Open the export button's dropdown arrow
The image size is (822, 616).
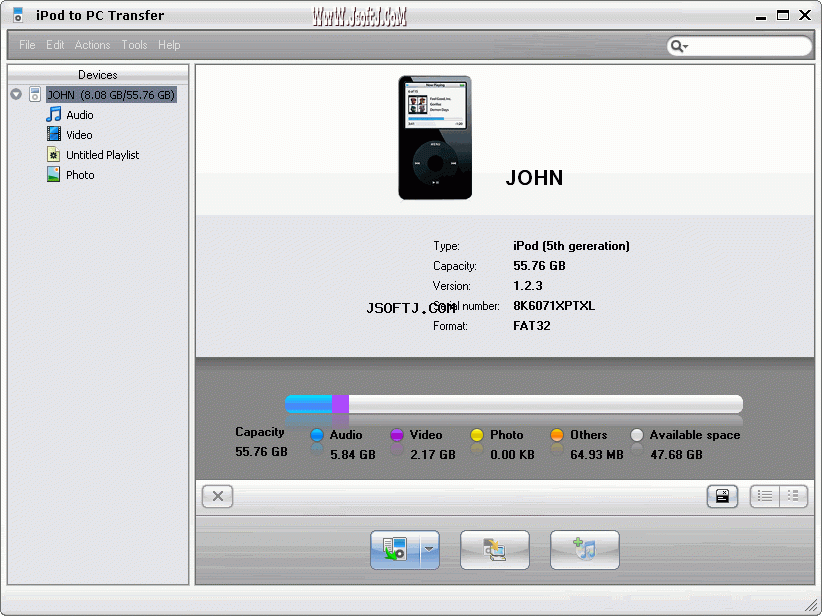429,549
